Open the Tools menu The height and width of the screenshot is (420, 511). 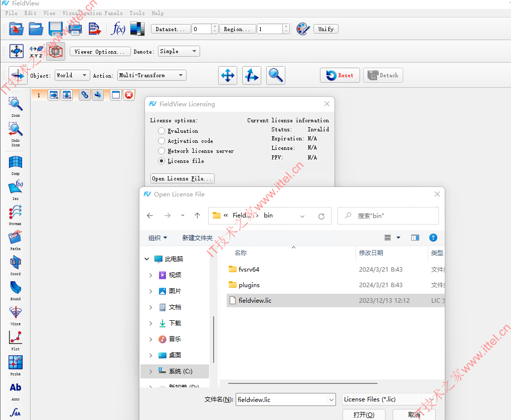point(137,13)
